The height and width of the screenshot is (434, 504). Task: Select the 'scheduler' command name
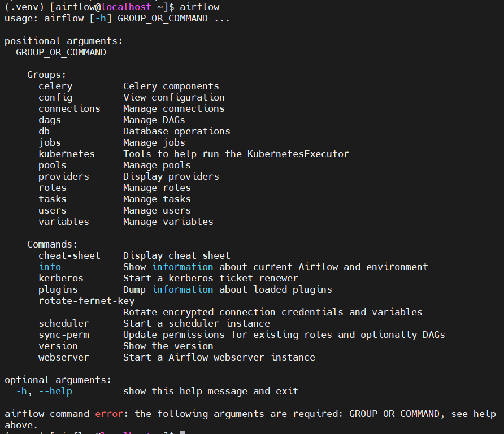pyautogui.click(x=64, y=323)
